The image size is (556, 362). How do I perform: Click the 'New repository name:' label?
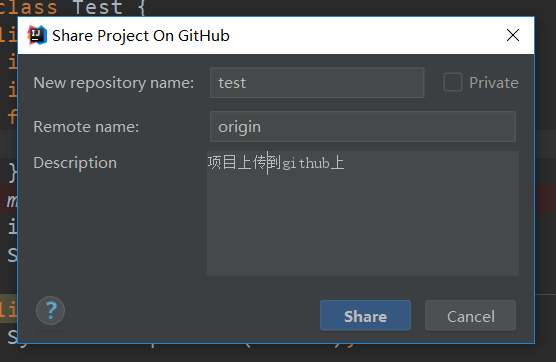coord(113,83)
